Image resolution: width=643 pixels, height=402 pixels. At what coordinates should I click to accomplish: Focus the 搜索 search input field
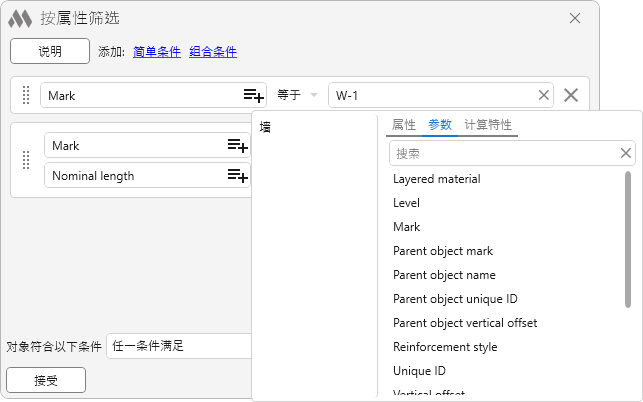pyautogui.click(x=503, y=153)
